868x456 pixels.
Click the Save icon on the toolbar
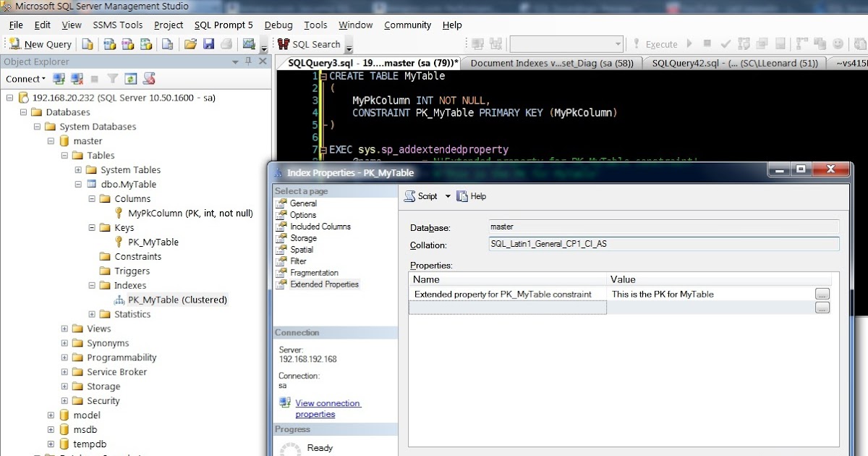210,43
